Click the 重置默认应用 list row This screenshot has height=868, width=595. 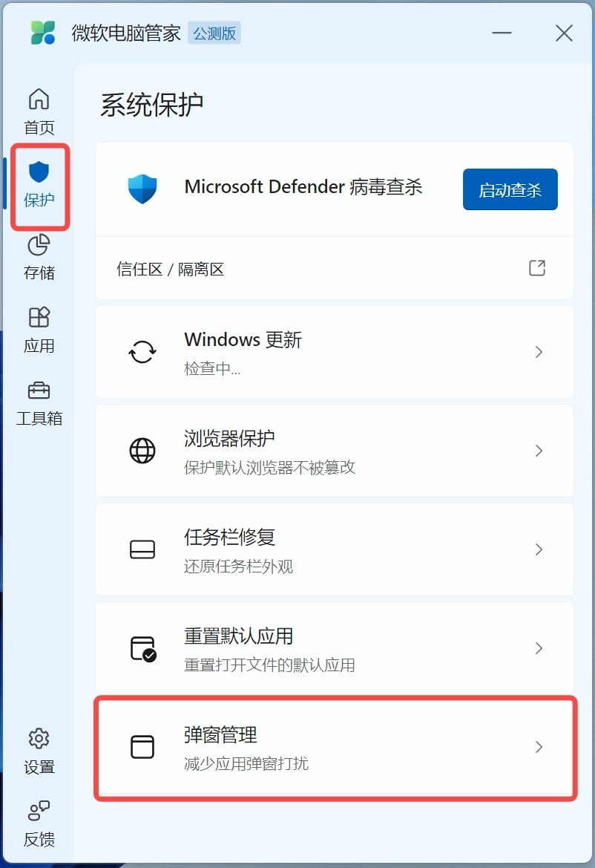coord(335,648)
